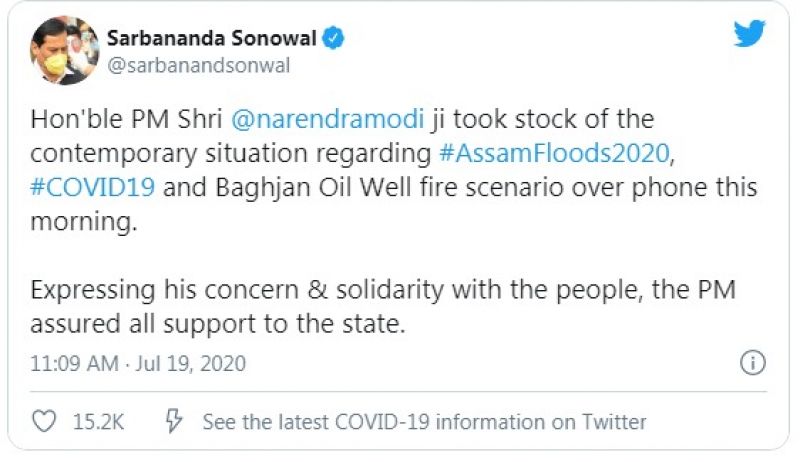The height and width of the screenshot is (462, 800).
Task: Open the latest COVID-19 information link
Action: coord(424,422)
